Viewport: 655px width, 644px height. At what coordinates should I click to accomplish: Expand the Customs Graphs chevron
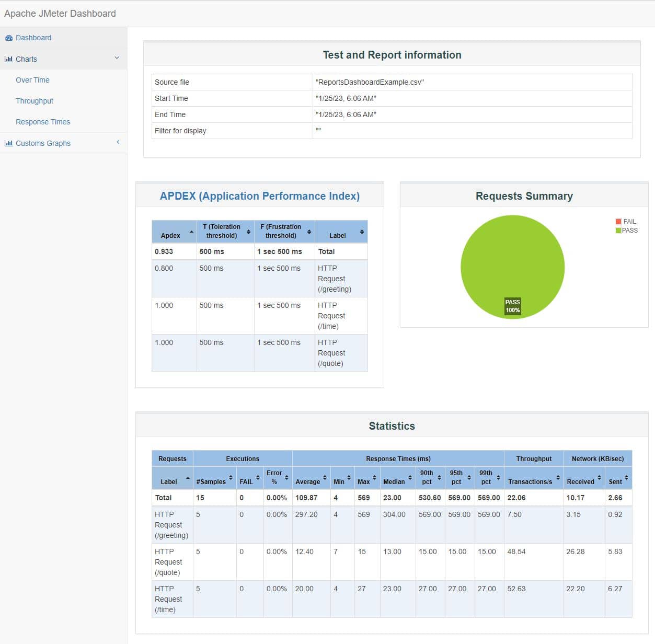click(118, 142)
